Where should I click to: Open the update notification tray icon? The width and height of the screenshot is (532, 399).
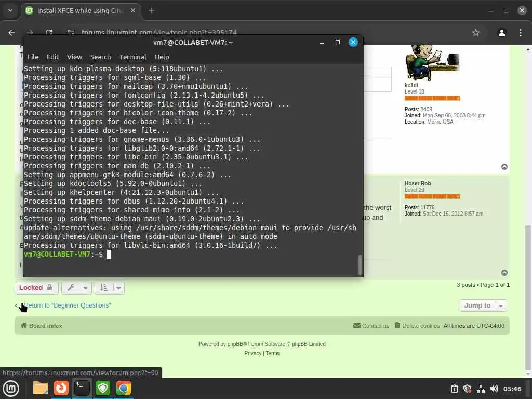coord(455,389)
